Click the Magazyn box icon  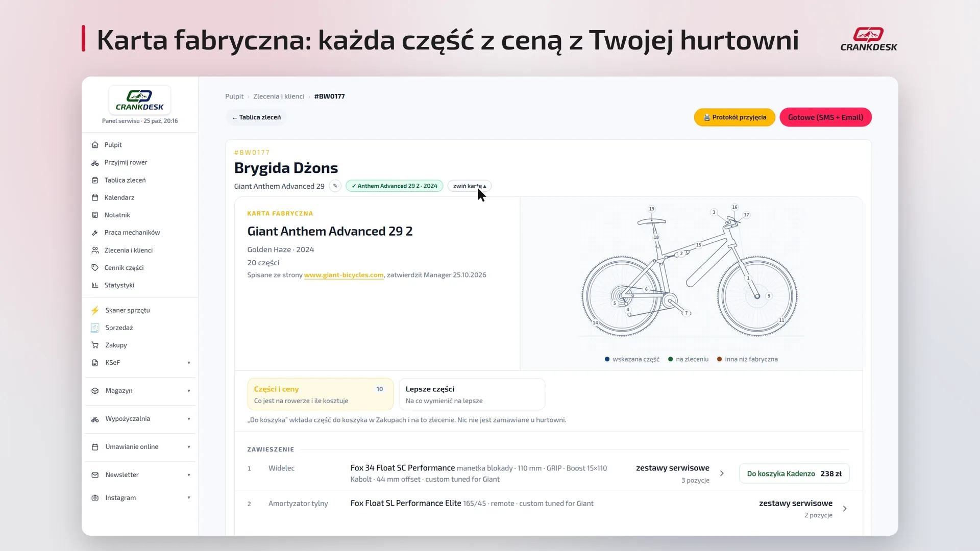tap(95, 391)
